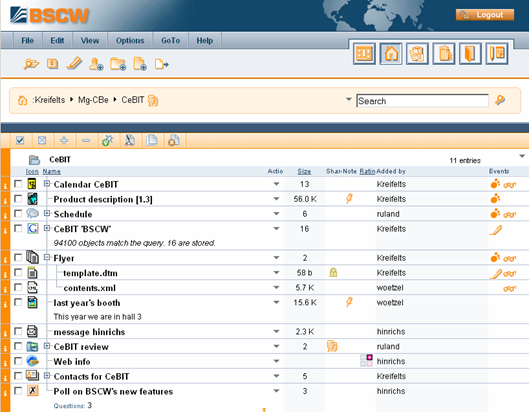Click the add member icon in the toolbar
The width and height of the screenshot is (529, 412).
(96, 63)
